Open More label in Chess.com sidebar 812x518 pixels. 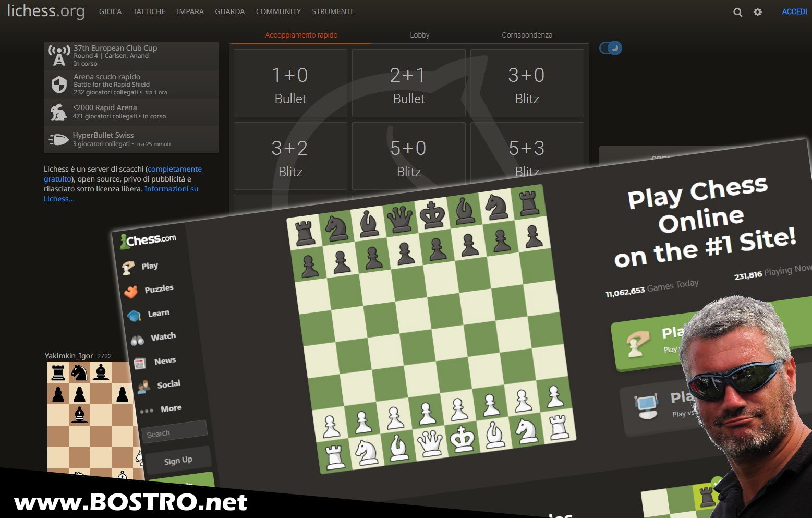pyautogui.click(x=171, y=408)
